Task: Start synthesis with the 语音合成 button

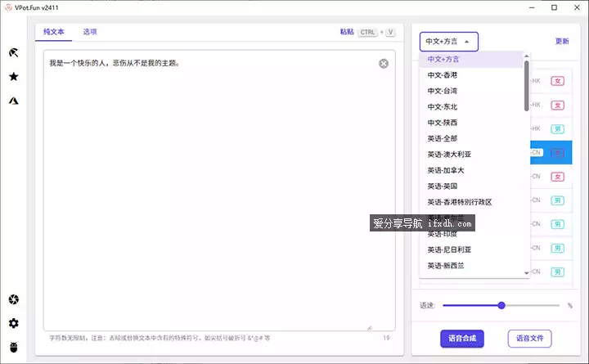Action: click(462, 339)
